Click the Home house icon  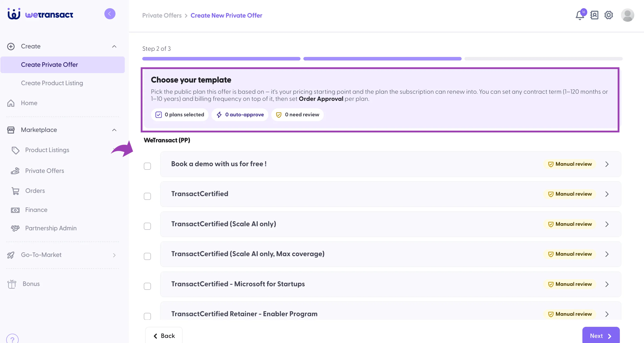click(11, 103)
